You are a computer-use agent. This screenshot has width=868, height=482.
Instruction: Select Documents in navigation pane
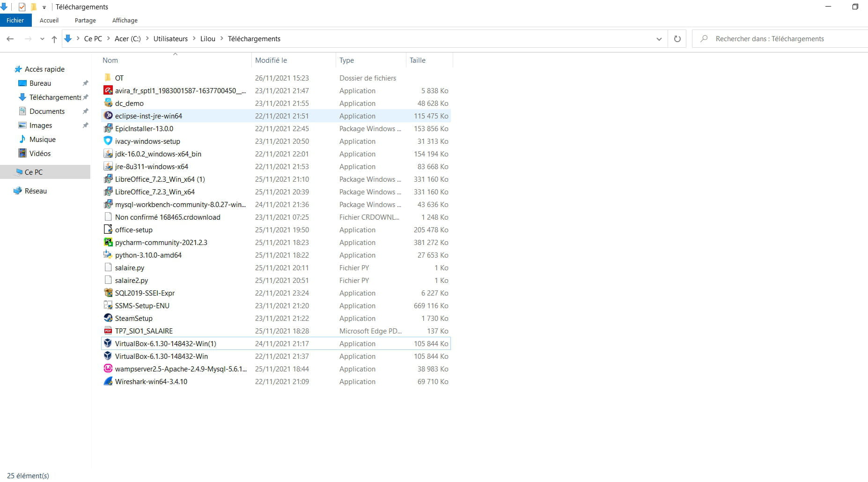coord(47,111)
